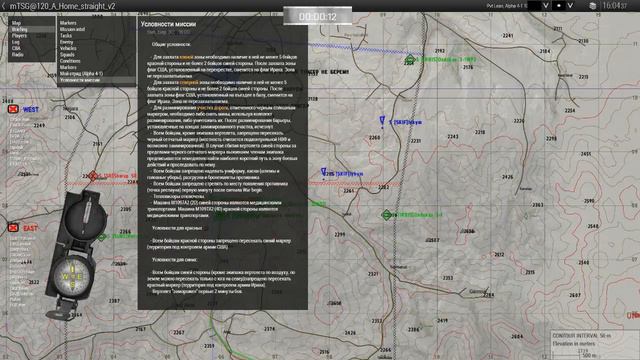The height and width of the screenshot is (360, 640).
Task: Open the Radio menu entry
Action: tap(18, 54)
